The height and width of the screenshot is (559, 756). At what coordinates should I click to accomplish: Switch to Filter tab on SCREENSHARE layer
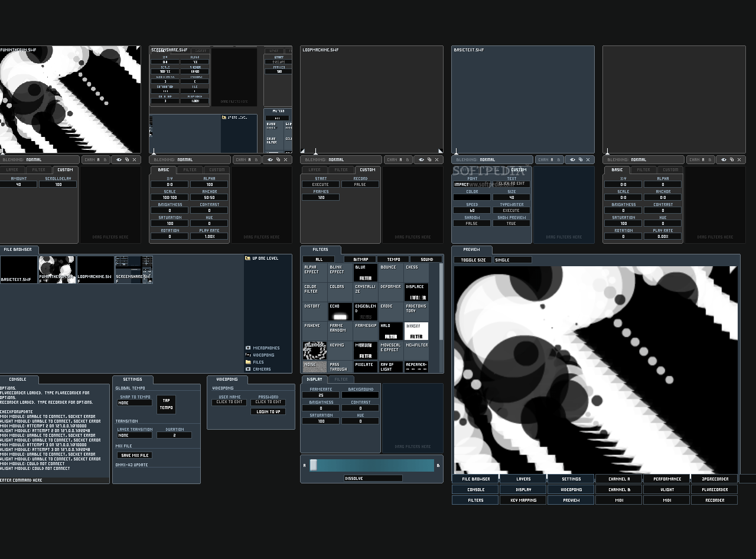pos(190,170)
